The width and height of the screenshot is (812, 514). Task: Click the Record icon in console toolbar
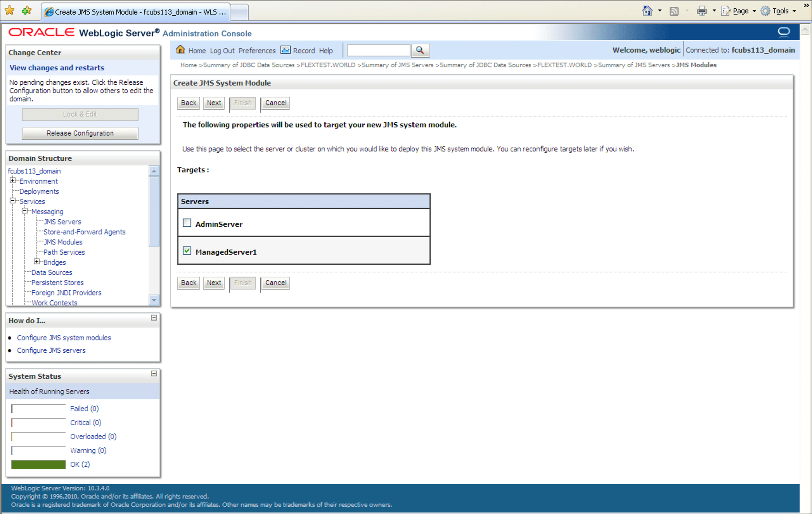click(285, 50)
